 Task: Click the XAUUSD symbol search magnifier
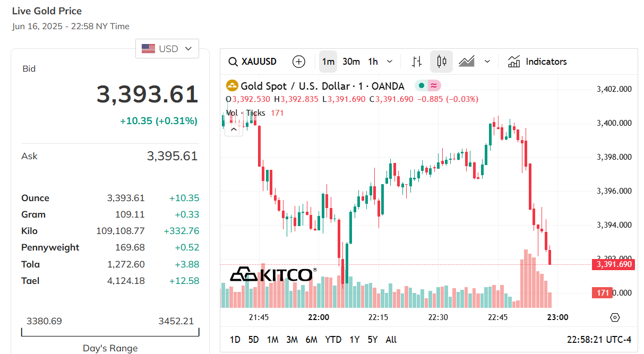pos(233,62)
